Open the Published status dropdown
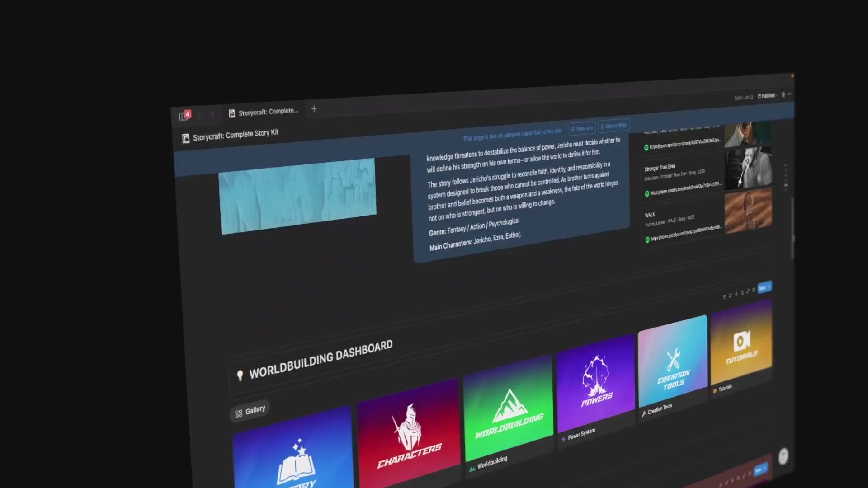The width and height of the screenshot is (868, 488). point(767,96)
